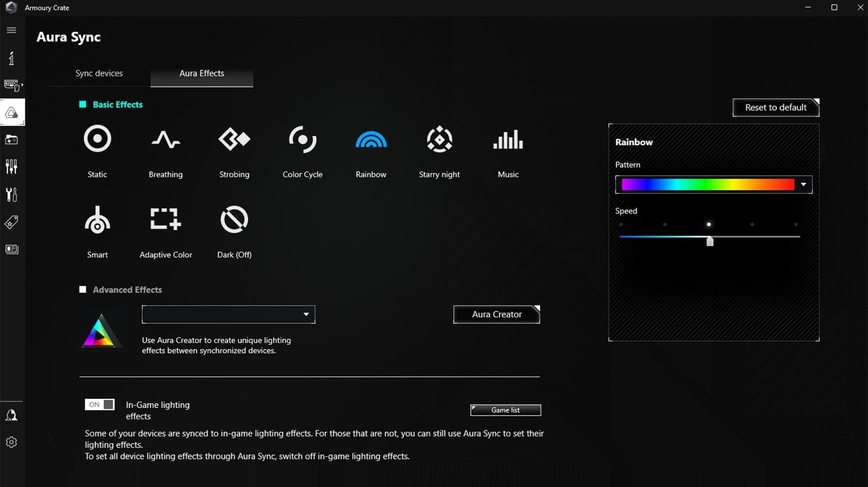Select the Static lighting effect icon
Screen dimensions: 868x487
point(97,139)
